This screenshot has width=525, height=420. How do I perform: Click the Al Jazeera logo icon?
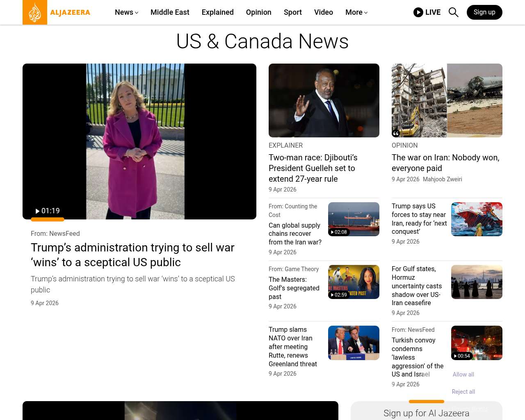coord(35,12)
